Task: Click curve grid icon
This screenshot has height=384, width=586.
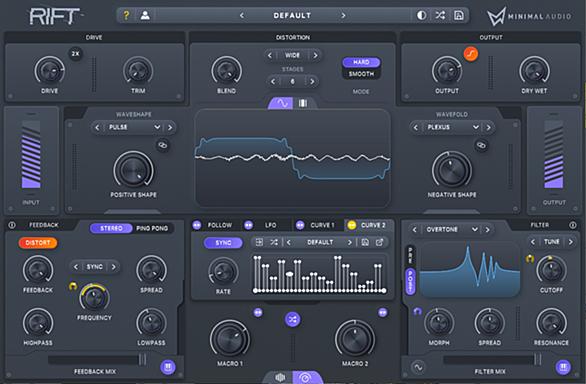Action: click(259, 242)
